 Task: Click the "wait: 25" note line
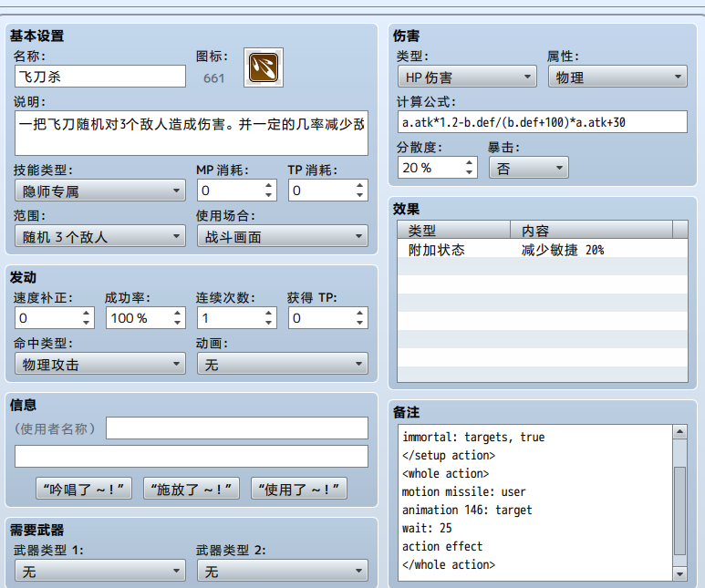point(427,528)
